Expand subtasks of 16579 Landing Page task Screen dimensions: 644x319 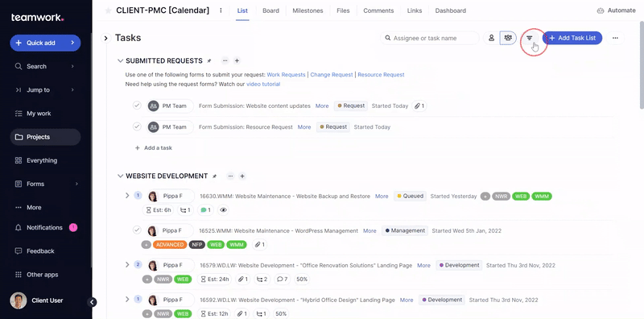coord(127,265)
